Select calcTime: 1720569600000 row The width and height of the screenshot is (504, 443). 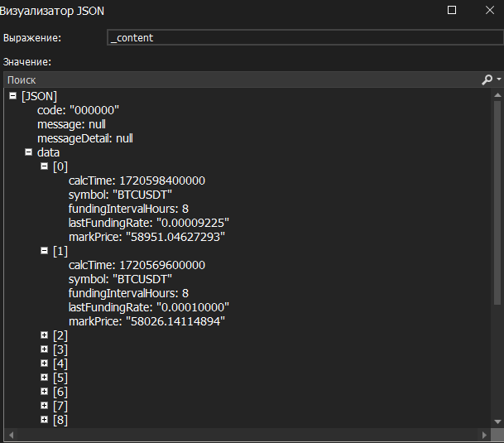(137, 265)
